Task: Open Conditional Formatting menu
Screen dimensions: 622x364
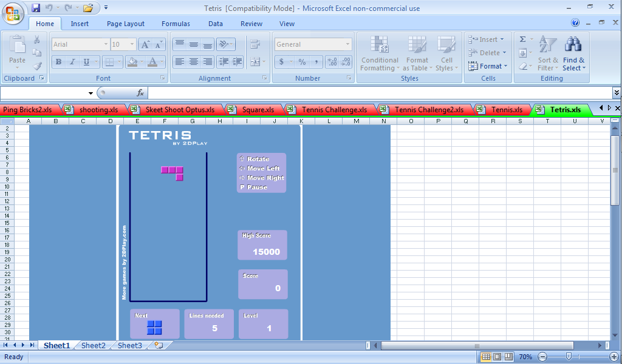Action: coord(380,53)
